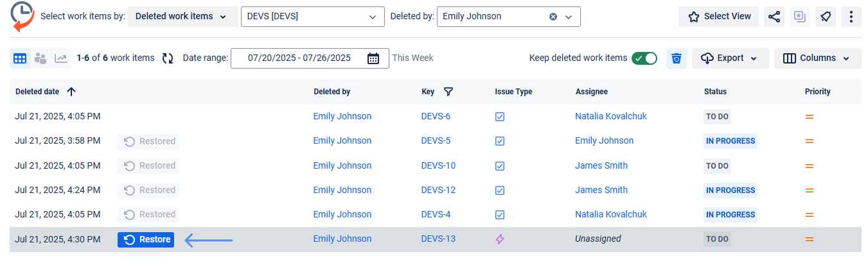Open the Select View menu

click(x=718, y=17)
